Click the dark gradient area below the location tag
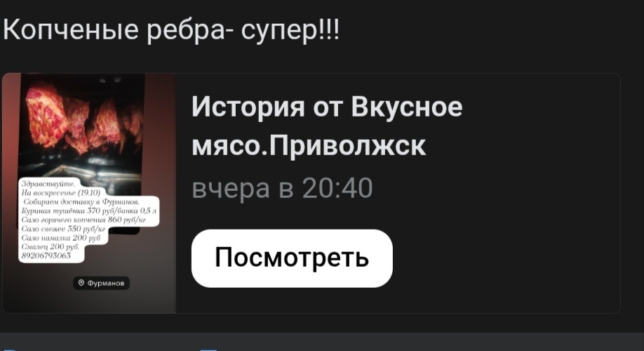This screenshot has width=644, height=351. point(90,302)
